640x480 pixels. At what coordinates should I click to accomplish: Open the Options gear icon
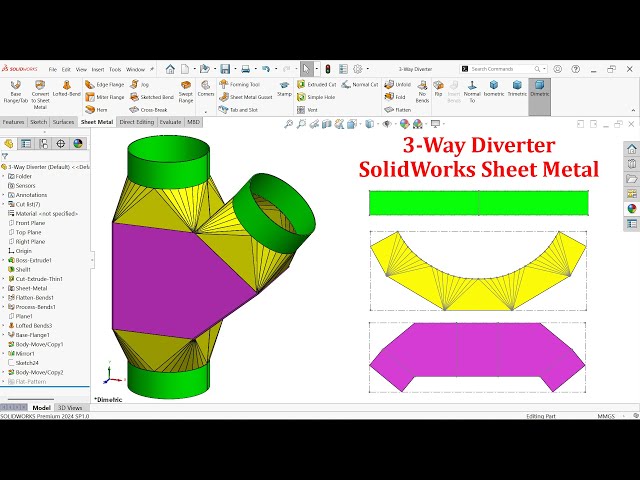(358, 69)
